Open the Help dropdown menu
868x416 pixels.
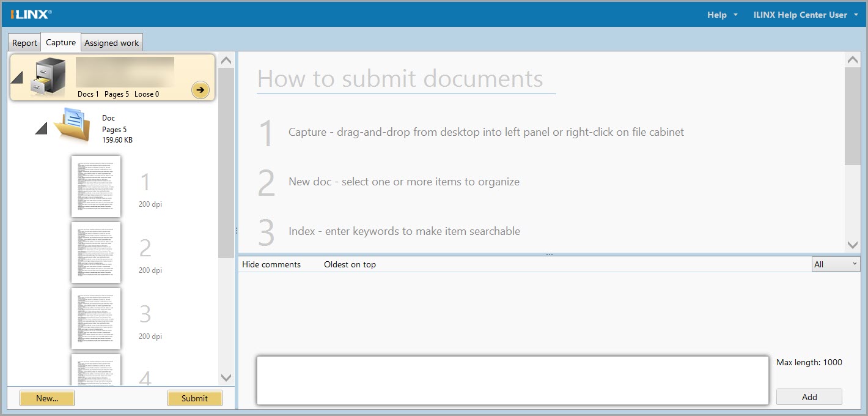point(723,15)
